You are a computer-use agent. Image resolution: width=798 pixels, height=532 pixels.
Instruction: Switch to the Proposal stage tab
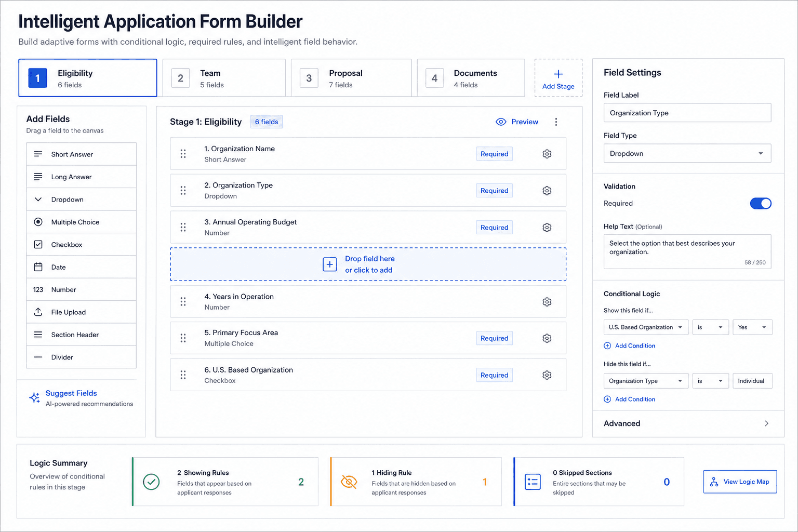(x=351, y=78)
